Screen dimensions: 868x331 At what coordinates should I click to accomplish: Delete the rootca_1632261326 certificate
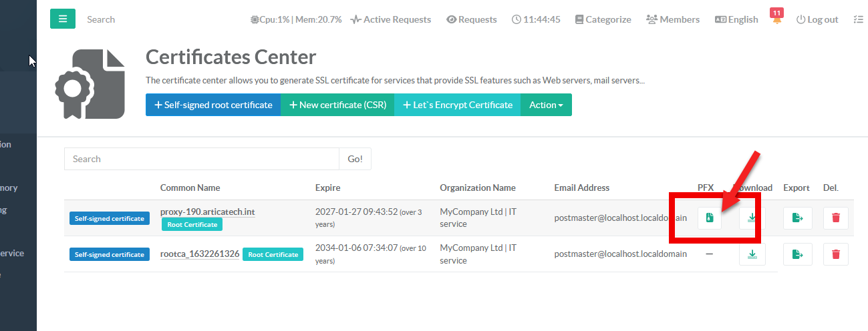835,254
